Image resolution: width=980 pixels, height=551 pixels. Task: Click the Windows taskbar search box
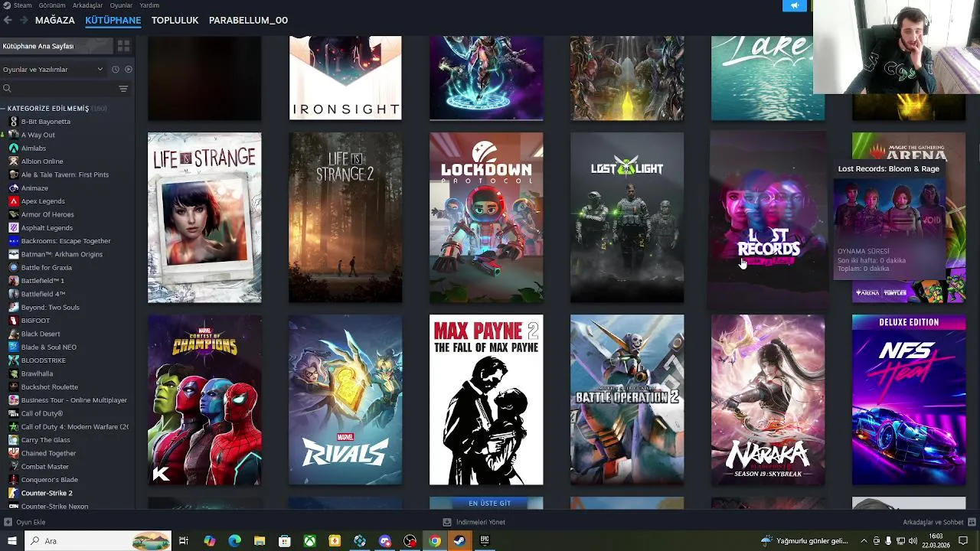[x=100, y=541]
